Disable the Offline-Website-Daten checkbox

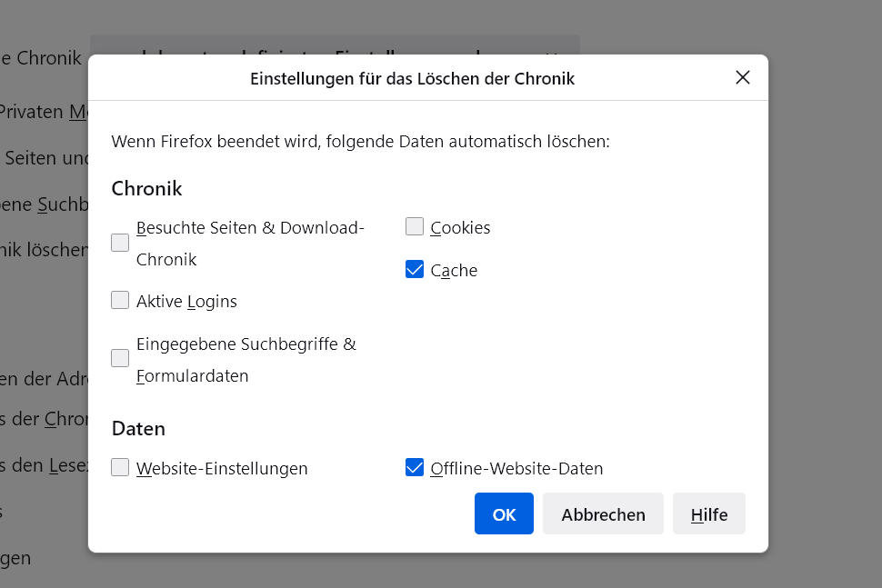click(415, 468)
